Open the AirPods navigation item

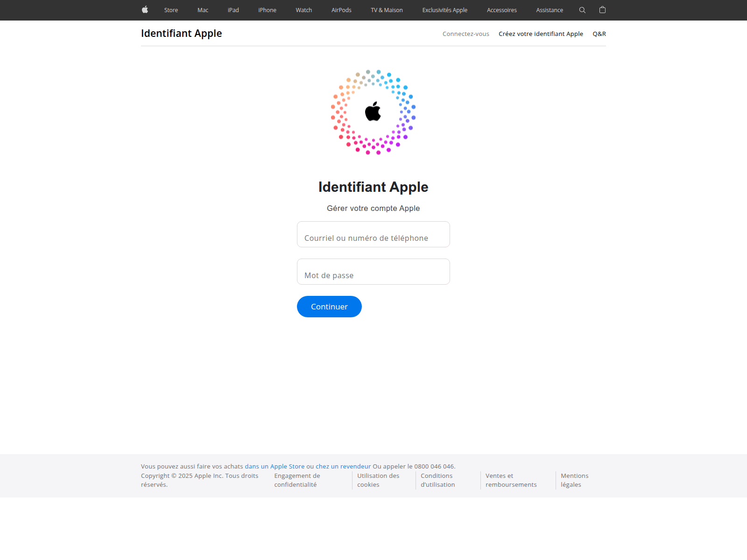(341, 10)
